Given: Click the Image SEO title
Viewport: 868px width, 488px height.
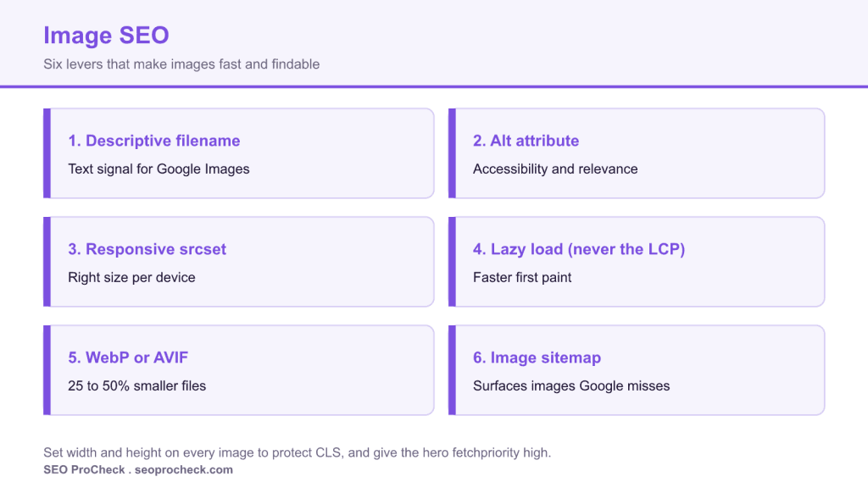Looking at the screenshot, I should (106, 36).
